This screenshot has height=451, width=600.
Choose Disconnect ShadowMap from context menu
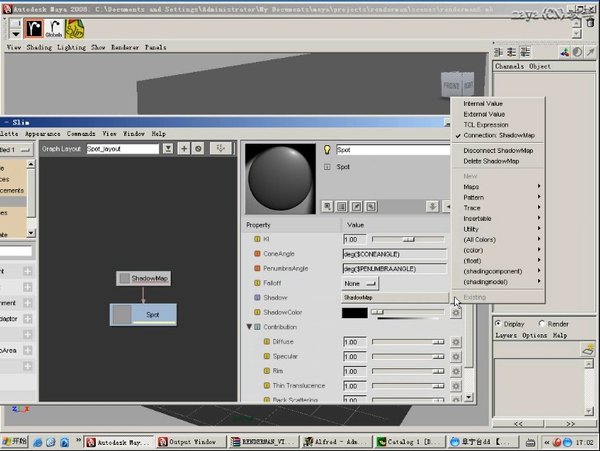(x=499, y=150)
